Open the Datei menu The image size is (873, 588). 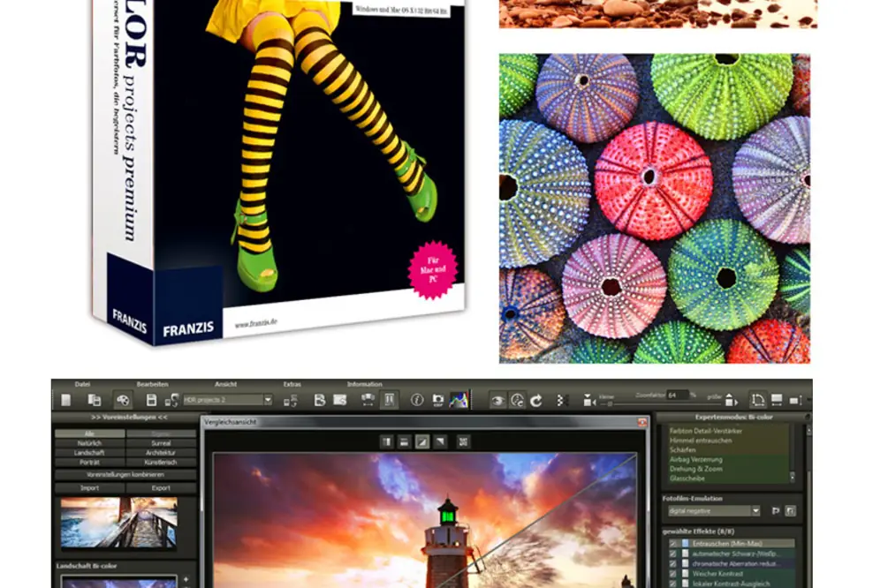pyautogui.click(x=82, y=384)
